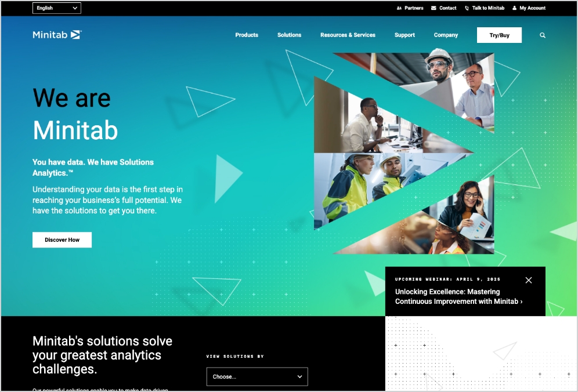The image size is (578, 392).
Task: Click the Partners people icon
Action: pyautogui.click(x=399, y=8)
